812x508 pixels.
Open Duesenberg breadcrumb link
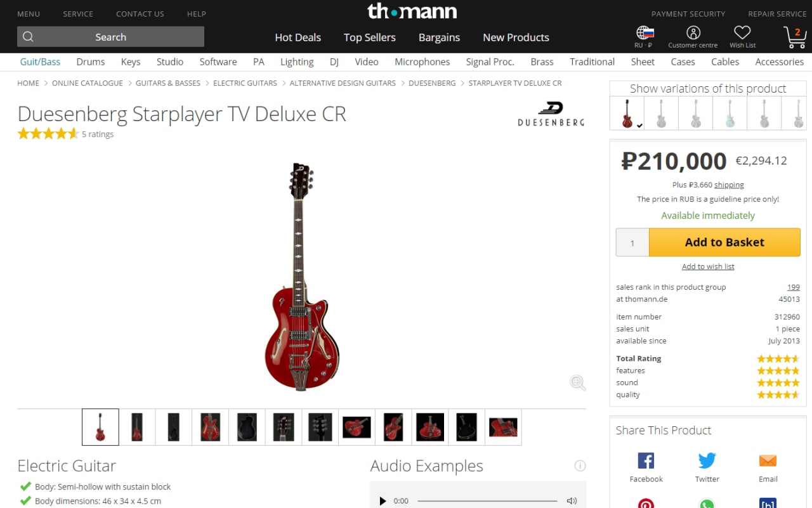(x=432, y=83)
